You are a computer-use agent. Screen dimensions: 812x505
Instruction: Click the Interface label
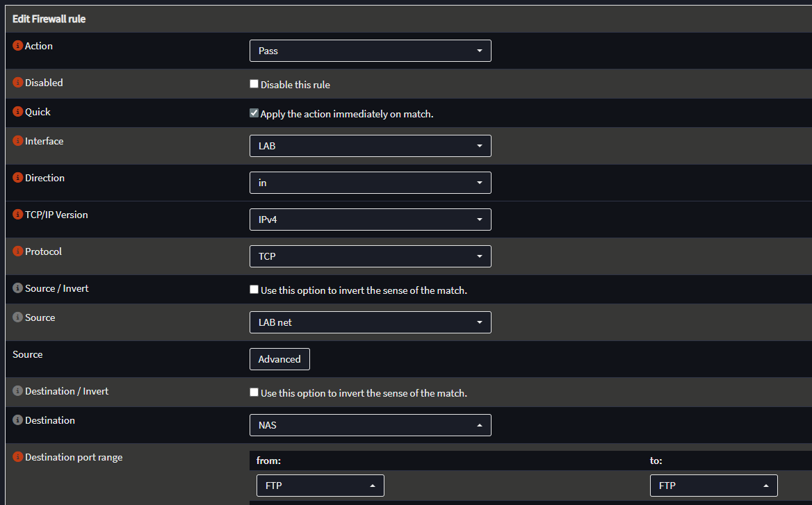[44, 141]
